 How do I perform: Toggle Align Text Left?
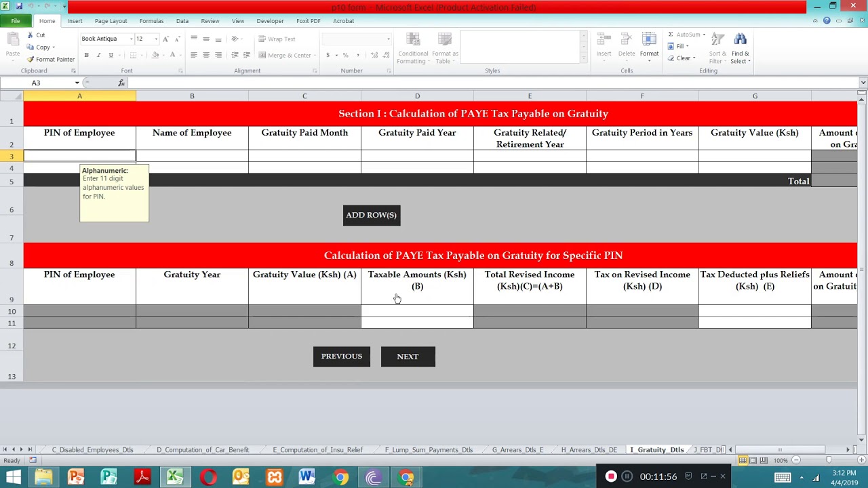coord(194,55)
